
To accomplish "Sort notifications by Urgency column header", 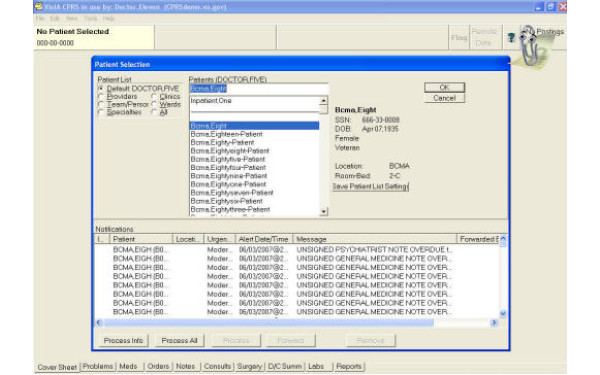I will (x=219, y=239).
